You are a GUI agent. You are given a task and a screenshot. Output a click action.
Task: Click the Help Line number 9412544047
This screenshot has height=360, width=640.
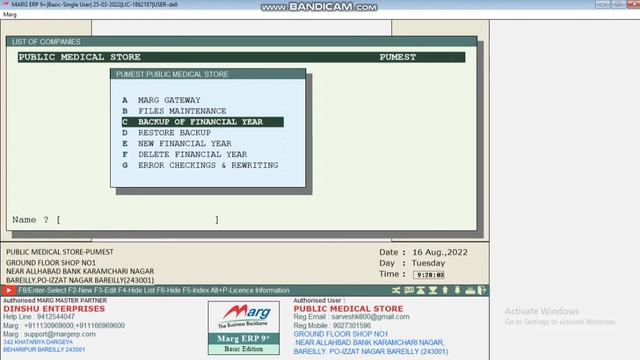56,317
